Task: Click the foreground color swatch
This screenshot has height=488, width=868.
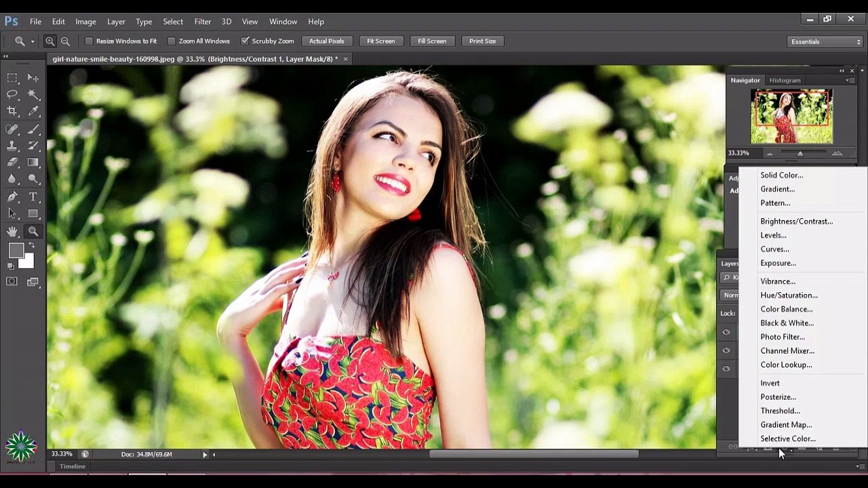Action: tap(16, 251)
